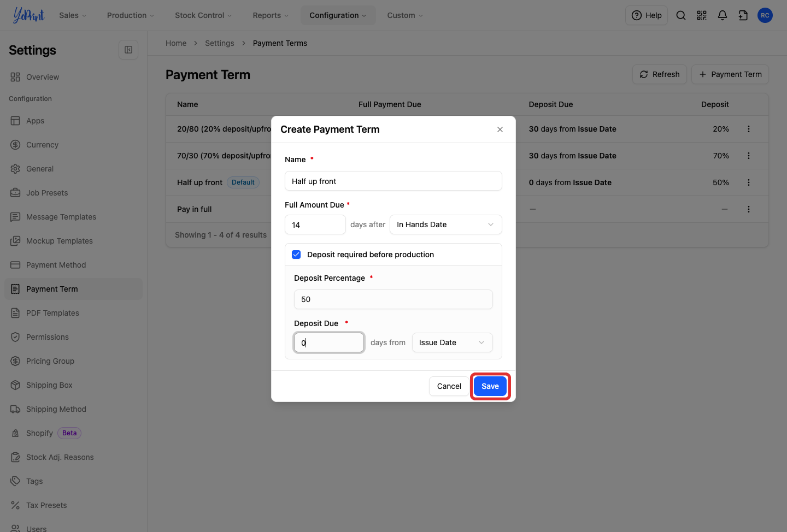Click the Full Amount Due days field

click(x=315, y=224)
